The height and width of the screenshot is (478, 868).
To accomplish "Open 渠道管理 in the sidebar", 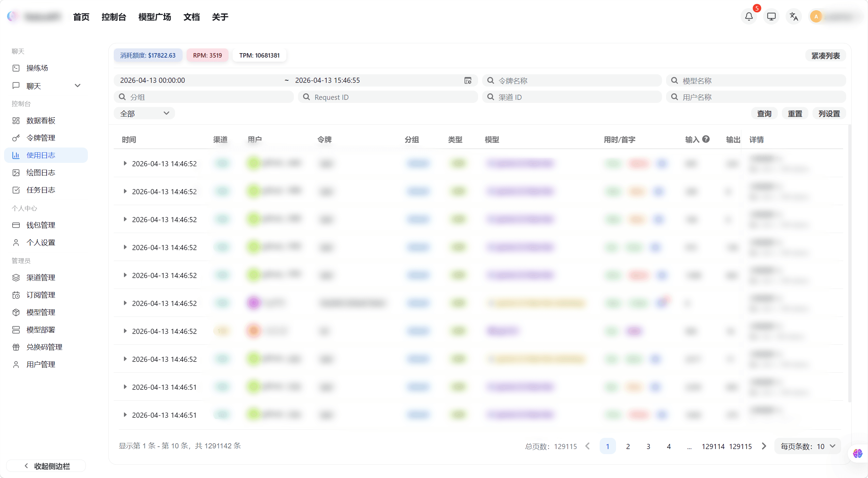I will pos(41,277).
